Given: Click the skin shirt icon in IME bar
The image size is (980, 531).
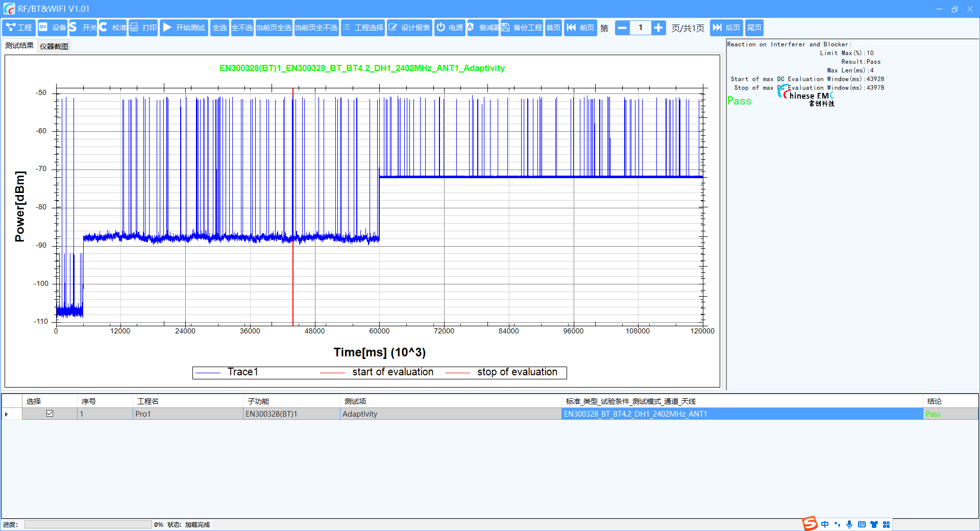Looking at the screenshot, I should point(874,524).
